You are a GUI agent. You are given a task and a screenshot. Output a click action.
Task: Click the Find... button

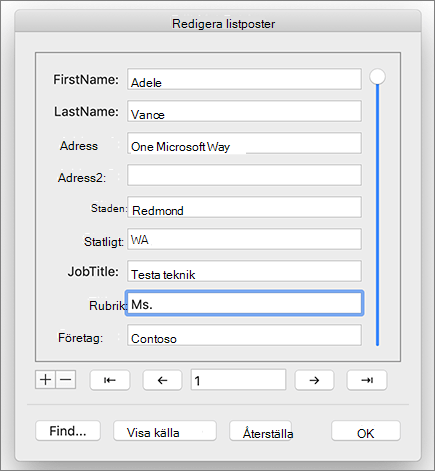68,431
